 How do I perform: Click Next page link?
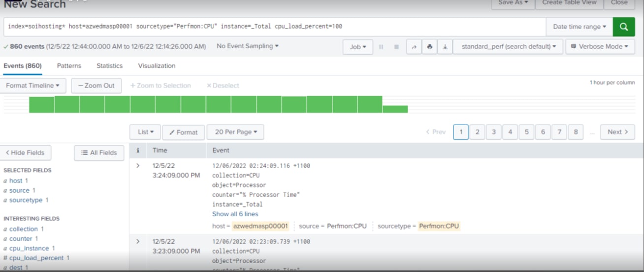tap(617, 132)
